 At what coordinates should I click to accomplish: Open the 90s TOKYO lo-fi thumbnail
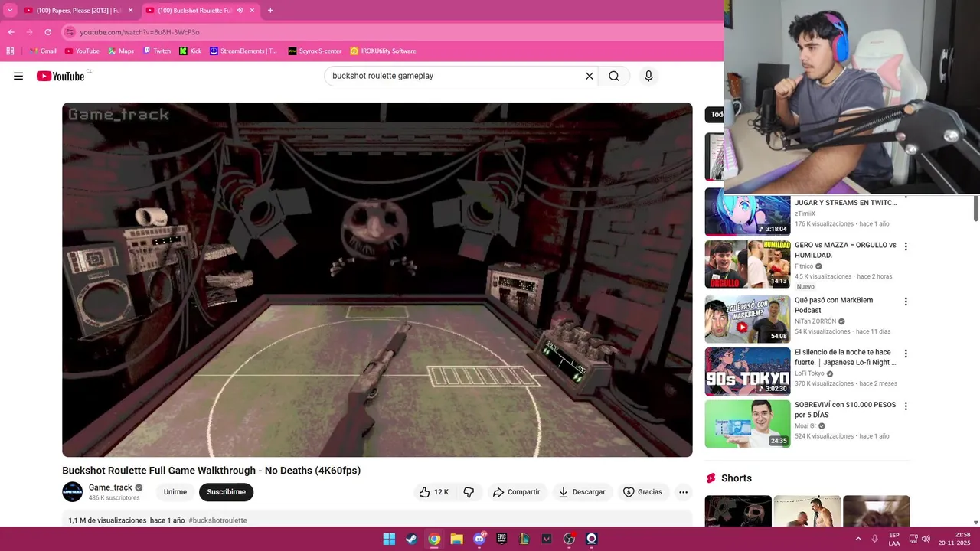pyautogui.click(x=747, y=371)
